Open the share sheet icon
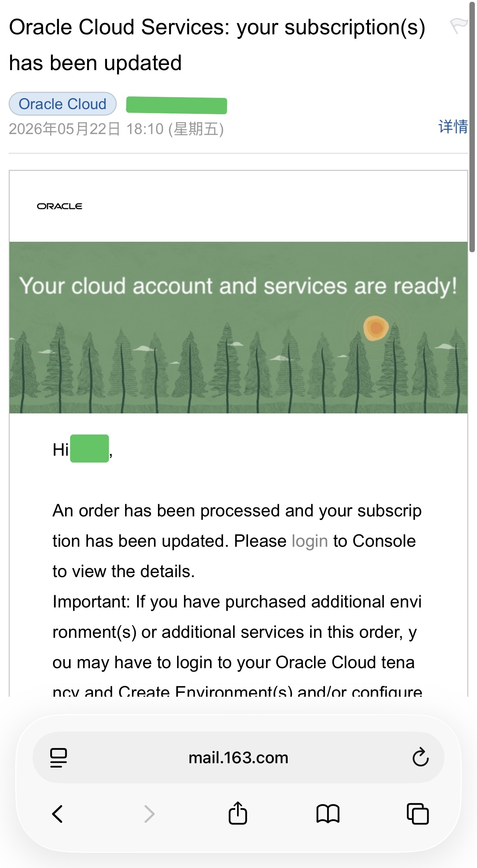 238,813
